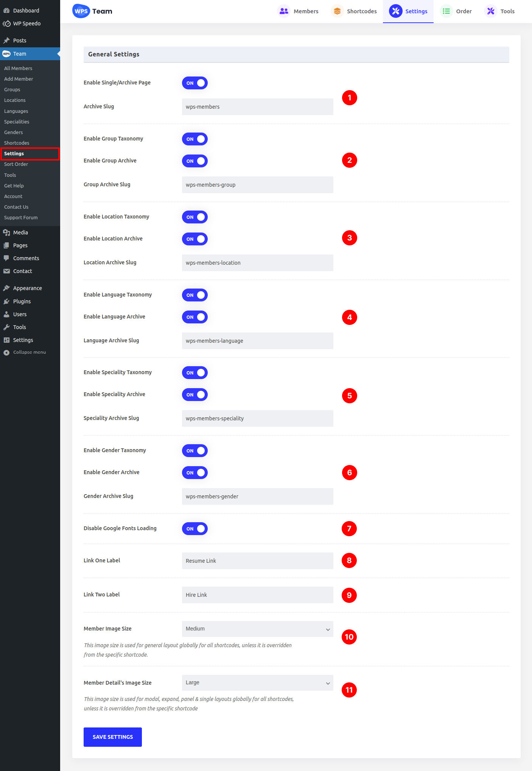532x771 pixels.
Task: Click the Archive Slug text field
Action: (257, 107)
